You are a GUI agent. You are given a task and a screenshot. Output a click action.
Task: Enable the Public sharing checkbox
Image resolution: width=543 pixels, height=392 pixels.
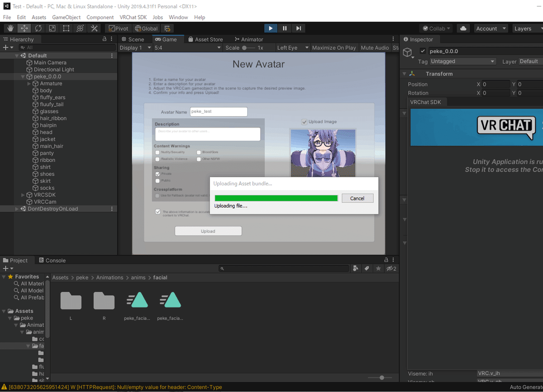(158, 180)
